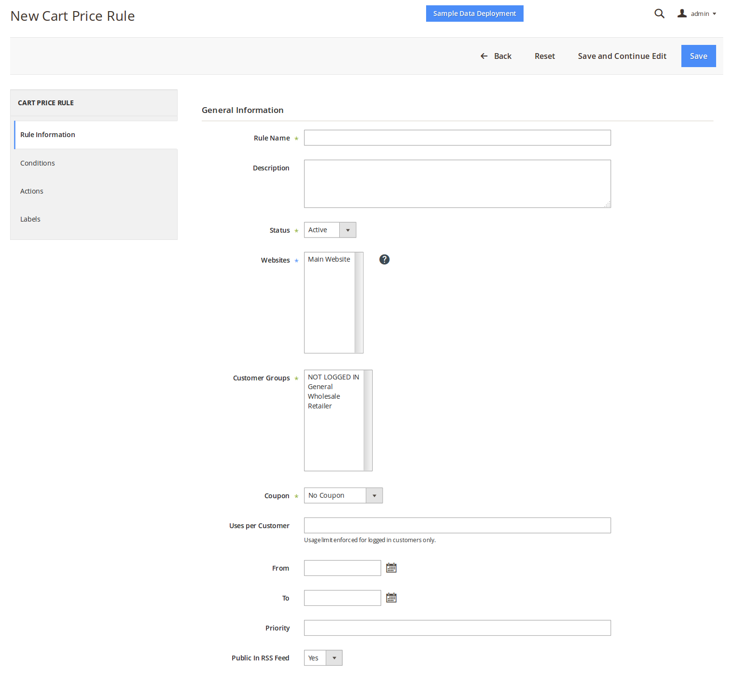Expand the admin account dropdown arrow

pos(714,14)
